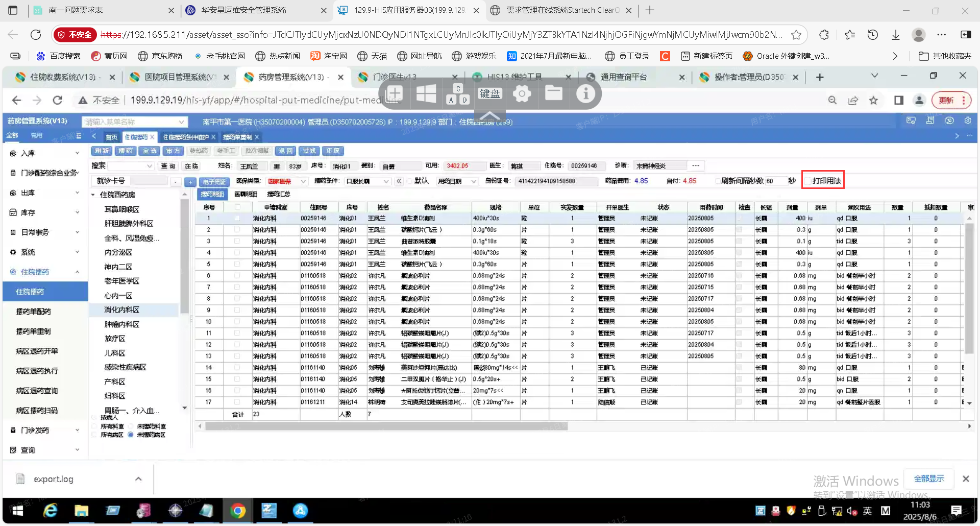The width and height of the screenshot is (980, 526).
Task: Enable the 打印用法 checkbox
Action: click(808, 181)
